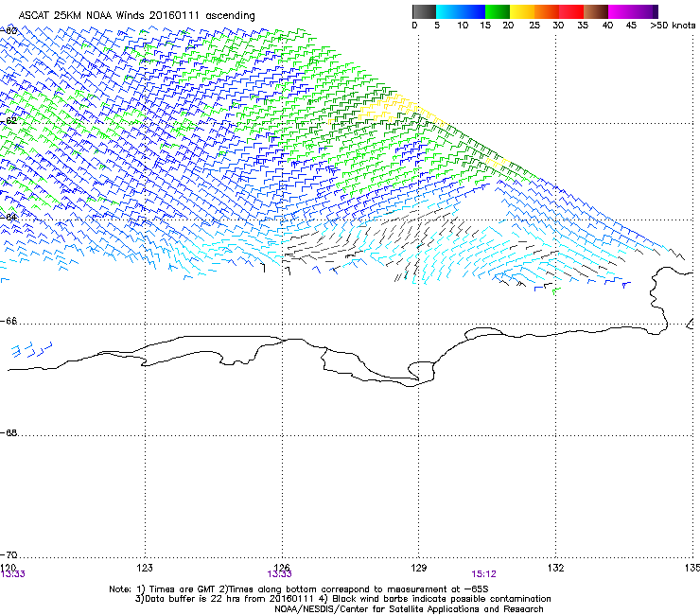Click the title 'ASCAT 25KM NOAA Winds 20160111 ascending'
The image size is (700, 615).
(136, 16)
